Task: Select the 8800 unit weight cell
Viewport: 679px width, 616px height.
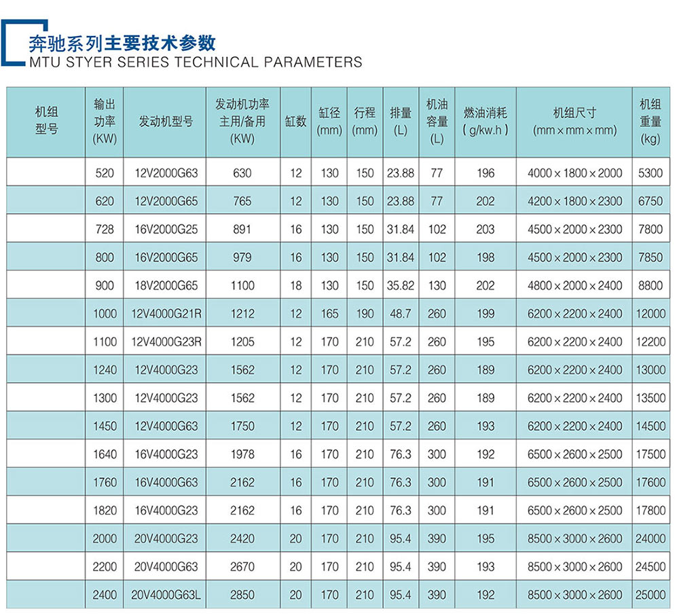Action: [x=650, y=285]
